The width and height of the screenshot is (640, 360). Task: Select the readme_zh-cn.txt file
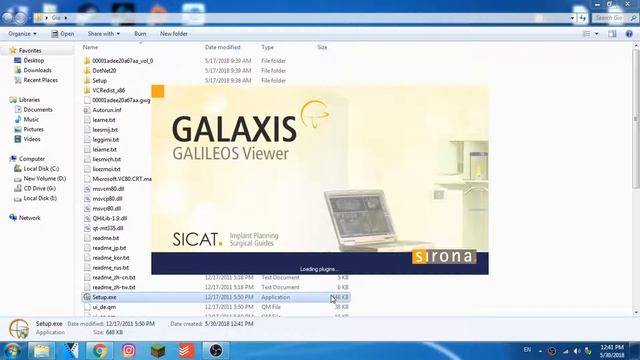coord(114,278)
